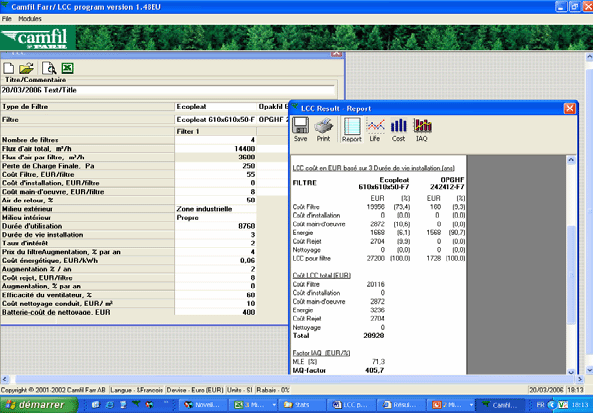The width and height of the screenshot is (593, 415).
Task: Select the Zone industrielle value for Milieu extérieur
Action: (x=216, y=209)
